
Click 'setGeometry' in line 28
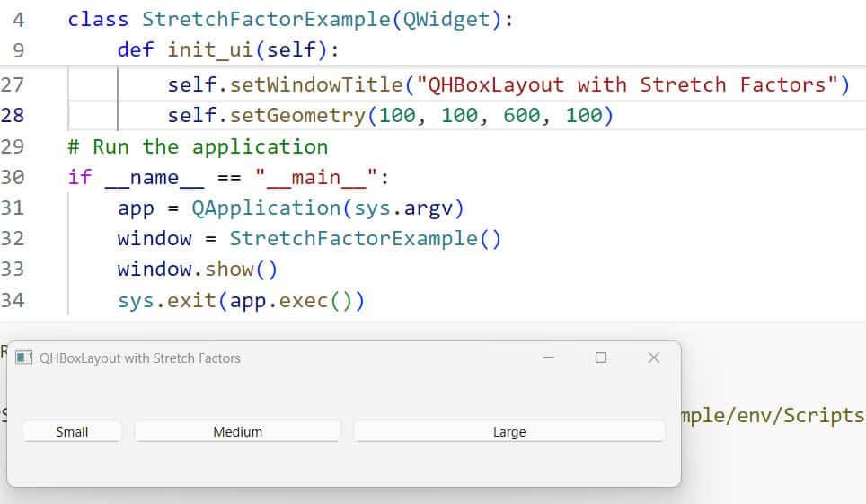(x=297, y=116)
